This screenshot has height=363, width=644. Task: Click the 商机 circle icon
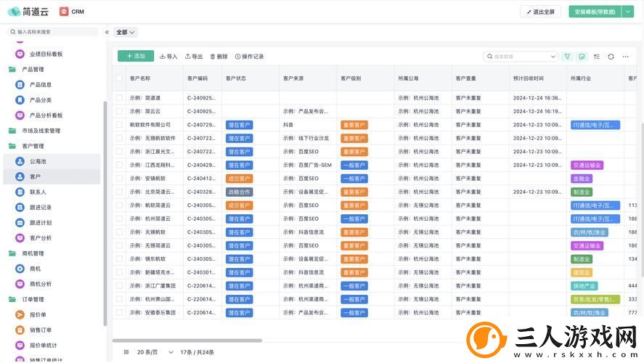point(20,269)
